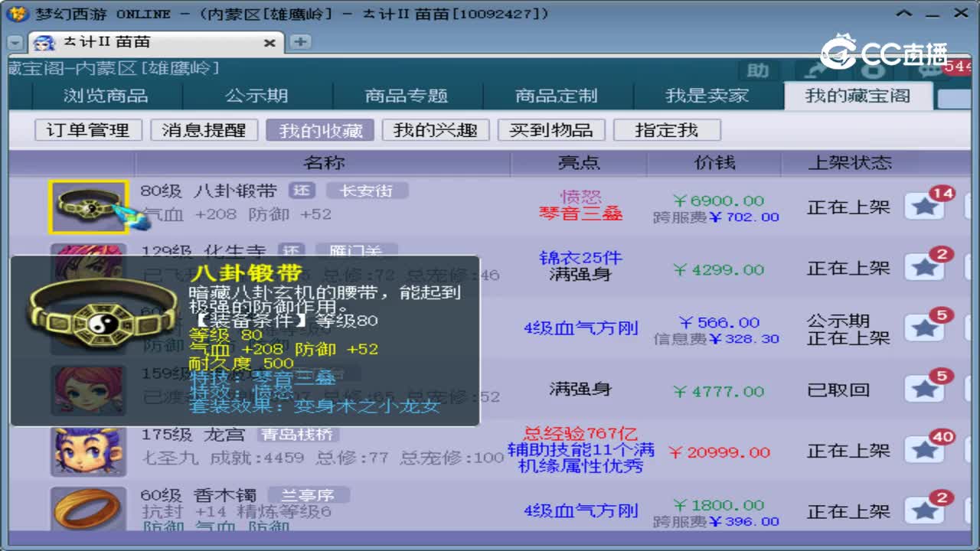Open the 我是卖家 tab

(707, 95)
